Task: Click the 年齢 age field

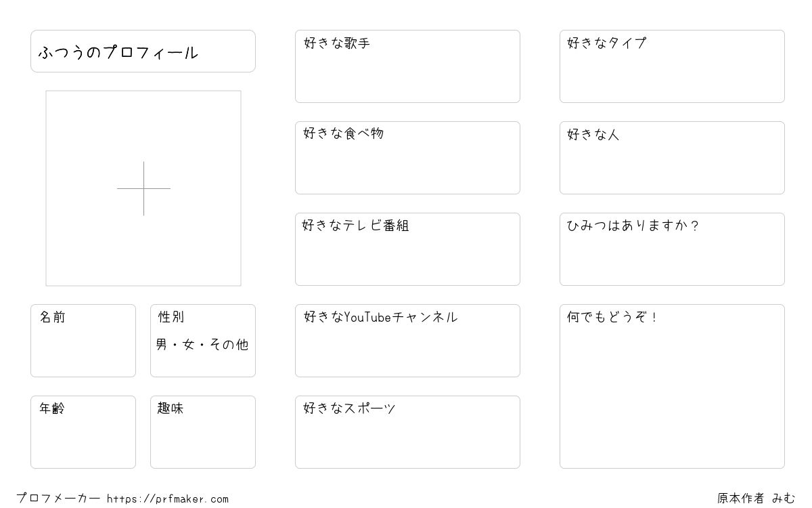Action: tap(83, 432)
